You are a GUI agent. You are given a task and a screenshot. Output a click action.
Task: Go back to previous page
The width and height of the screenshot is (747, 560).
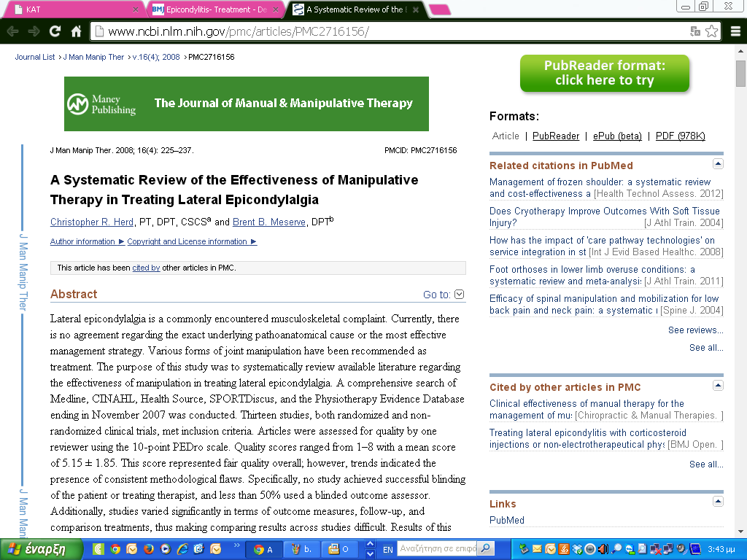click(x=13, y=31)
